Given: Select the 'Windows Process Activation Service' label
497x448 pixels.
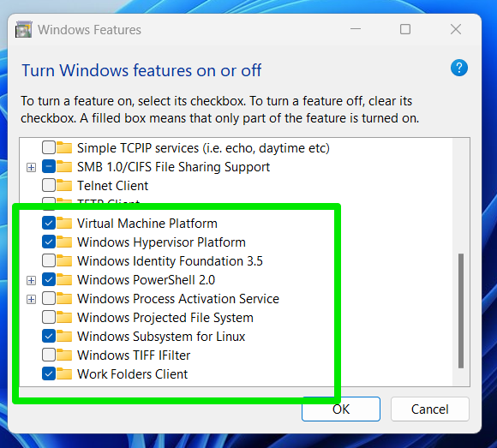Looking at the screenshot, I should [x=178, y=299].
